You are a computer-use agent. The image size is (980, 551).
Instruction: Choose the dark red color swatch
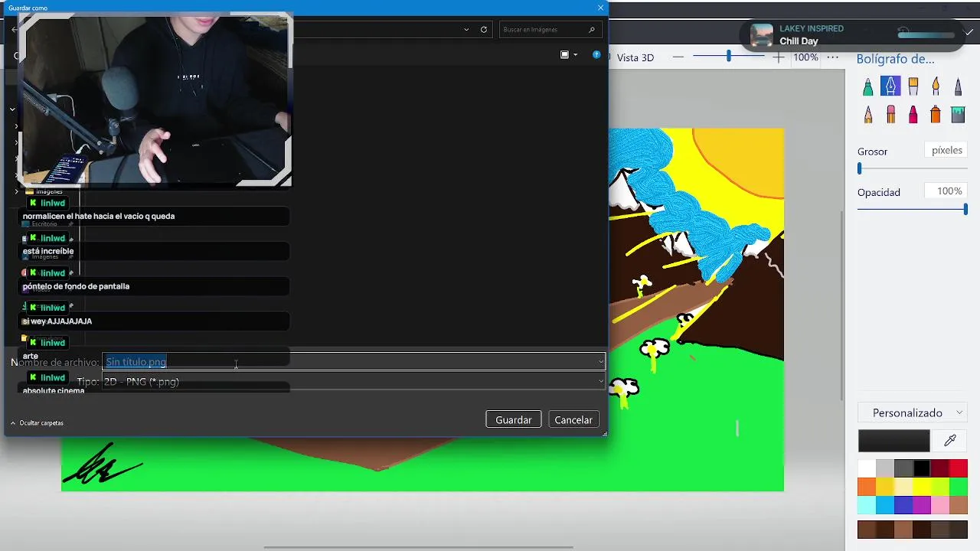point(940,468)
